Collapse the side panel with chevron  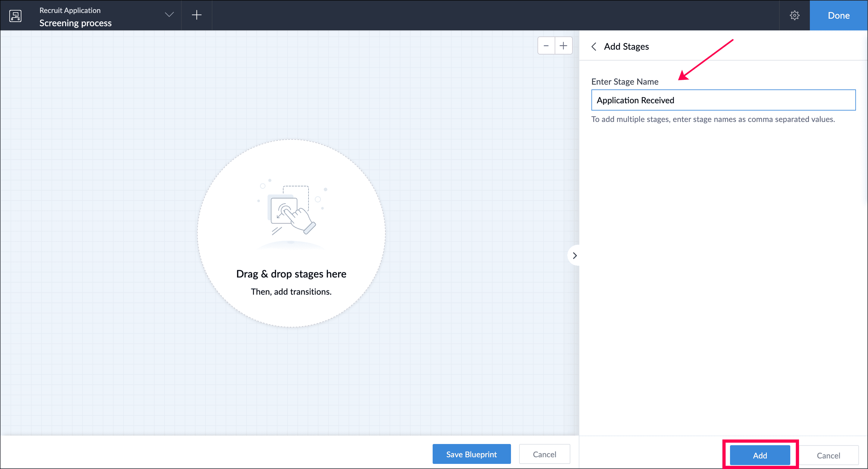click(575, 256)
